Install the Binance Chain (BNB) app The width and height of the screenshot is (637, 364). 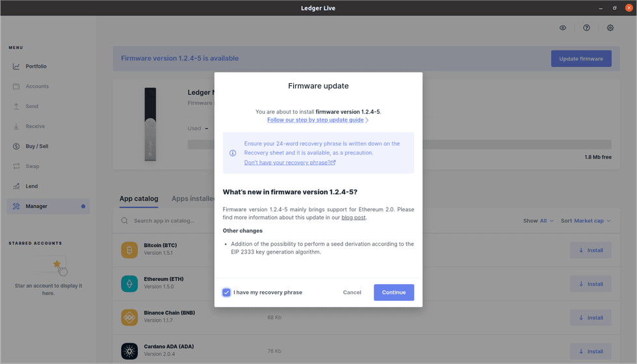tap(591, 318)
